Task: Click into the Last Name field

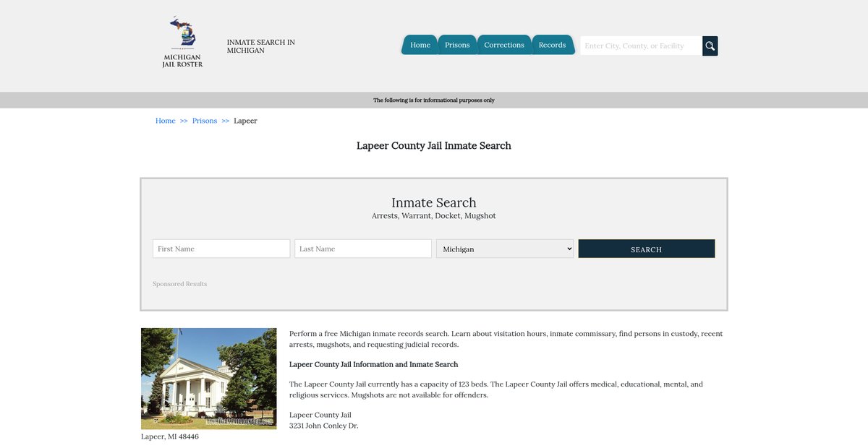Action: click(363, 249)
